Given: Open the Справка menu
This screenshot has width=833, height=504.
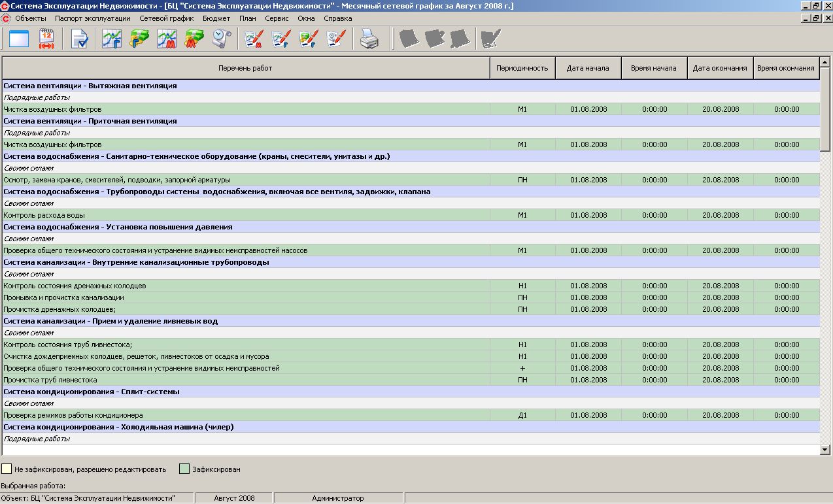Looking at the screenshot, I should pos(338,18).
